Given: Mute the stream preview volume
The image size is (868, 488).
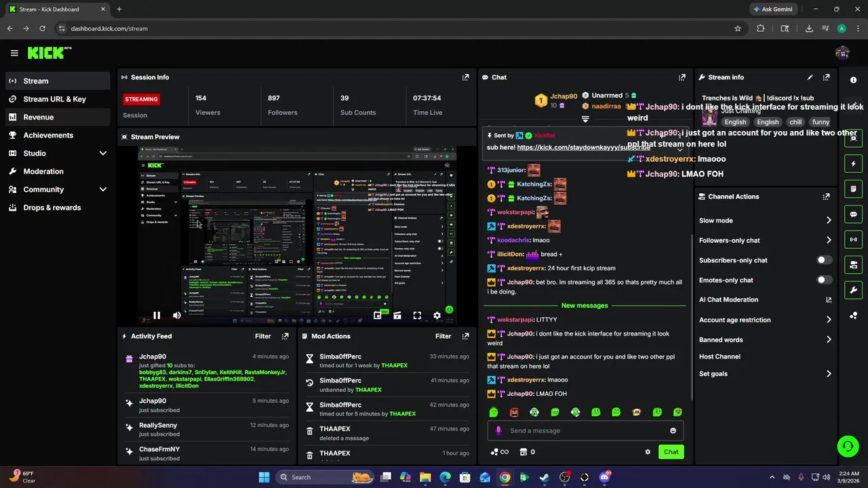Looking at the screenshot, I should [x=177, y=315].
